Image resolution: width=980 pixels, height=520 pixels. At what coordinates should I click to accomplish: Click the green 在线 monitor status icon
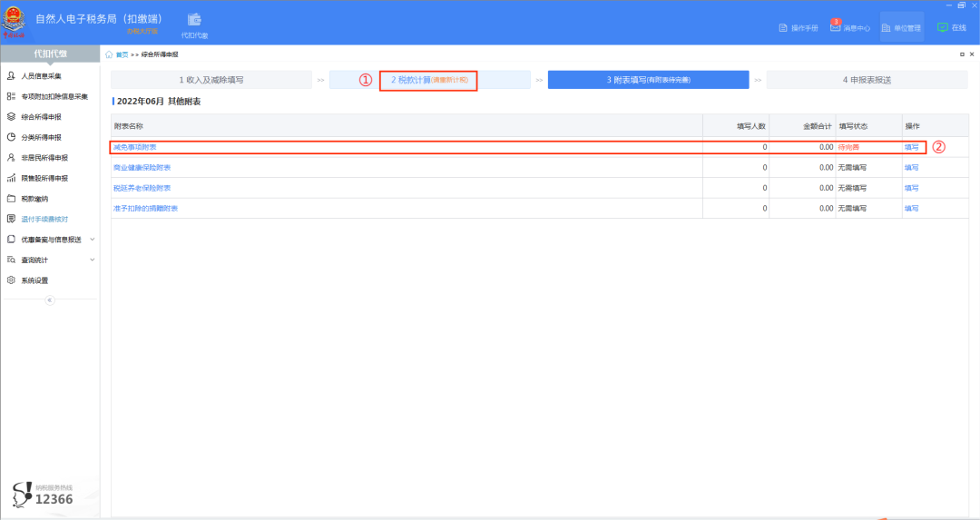click(943, 27)
